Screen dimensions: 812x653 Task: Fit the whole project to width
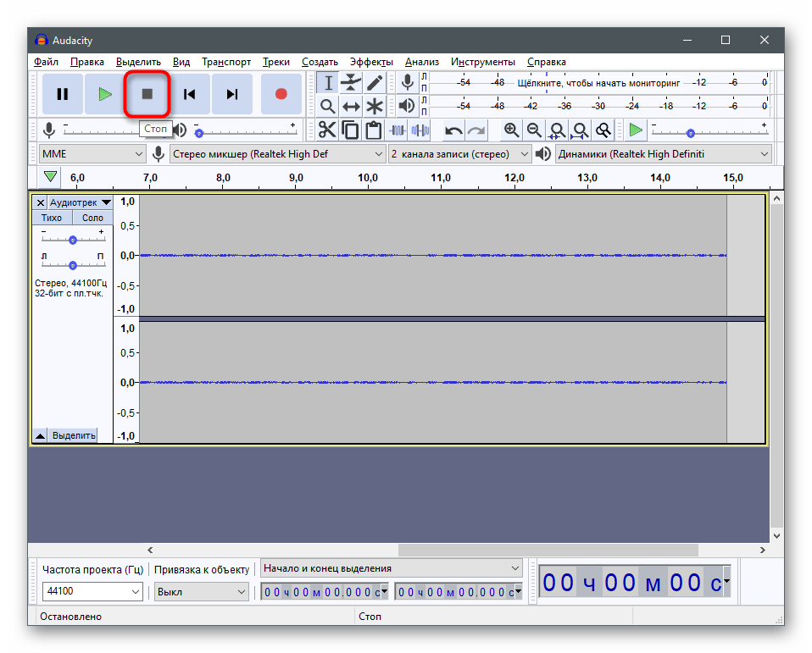[x=580, y=130]
